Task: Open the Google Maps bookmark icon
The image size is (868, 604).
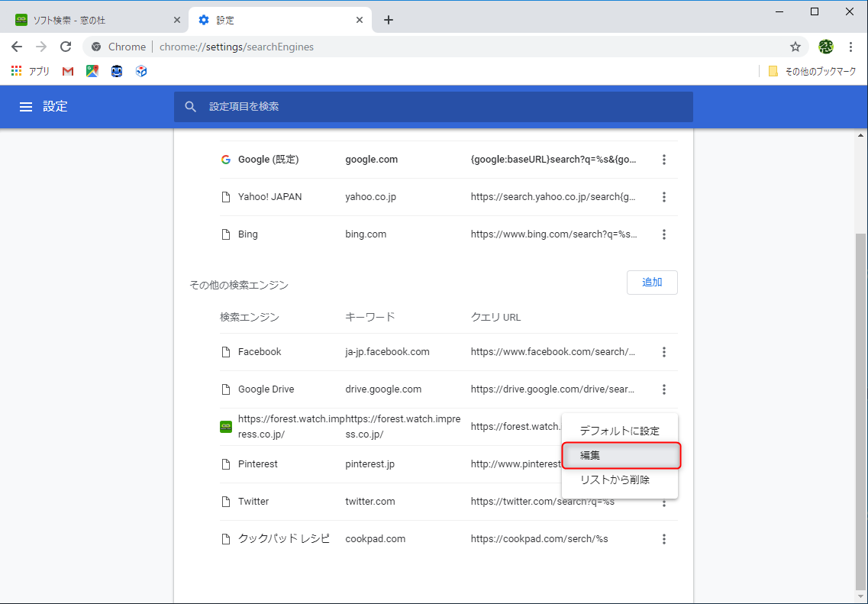Action: tap(92, 71)
